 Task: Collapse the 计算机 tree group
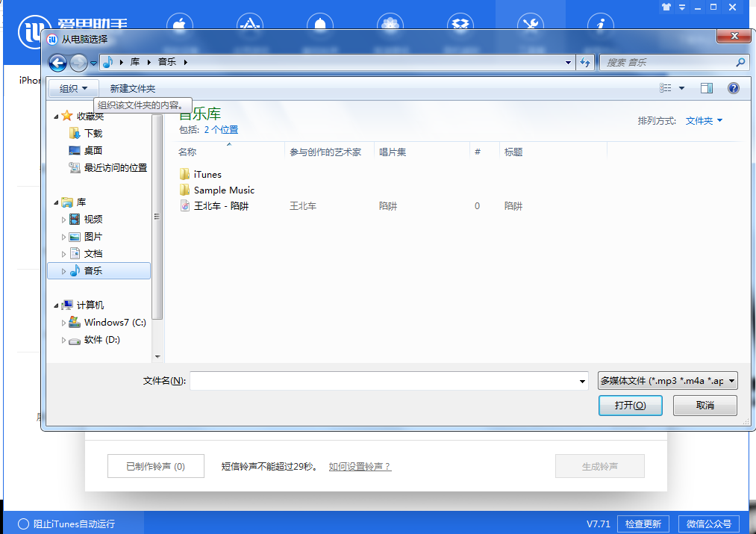coord(56,305)
